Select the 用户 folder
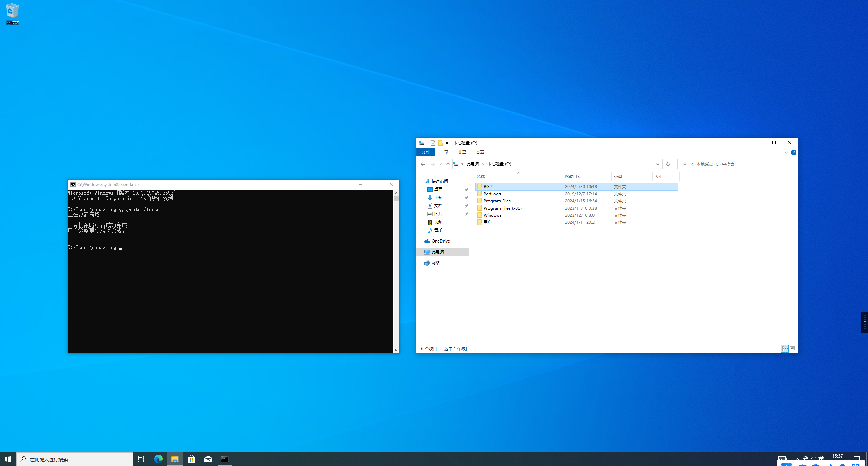868x466 pixels. [x=577, y=222]
